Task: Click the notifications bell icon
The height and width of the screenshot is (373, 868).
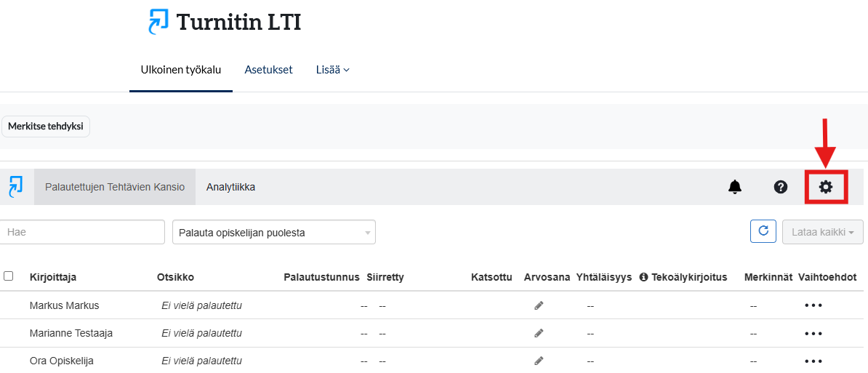Action: coord(735,187)
